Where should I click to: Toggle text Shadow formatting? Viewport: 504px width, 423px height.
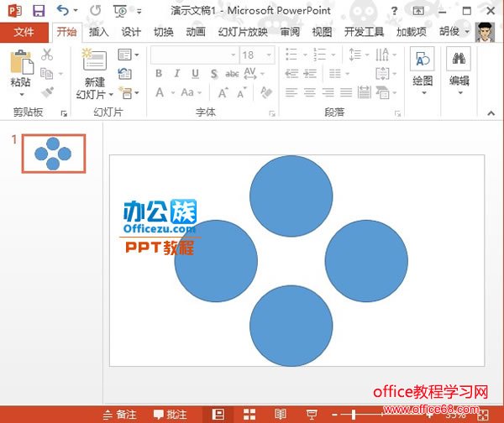pos(213,74)
